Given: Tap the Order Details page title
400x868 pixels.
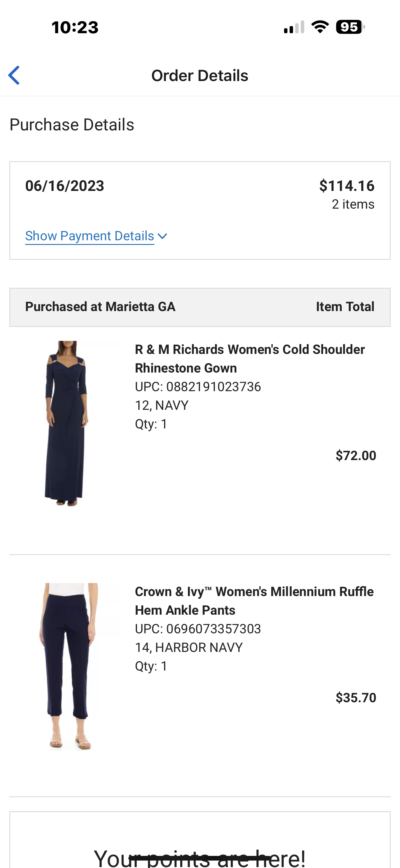Looking at the screenshot, I should click(200, 75).
